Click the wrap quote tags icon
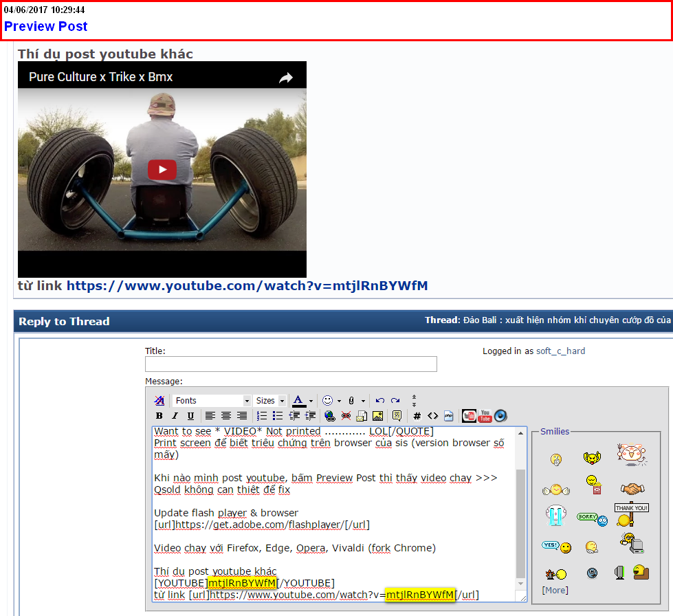The height and width of the screenshot is (616, 673). tap(397, 416)
